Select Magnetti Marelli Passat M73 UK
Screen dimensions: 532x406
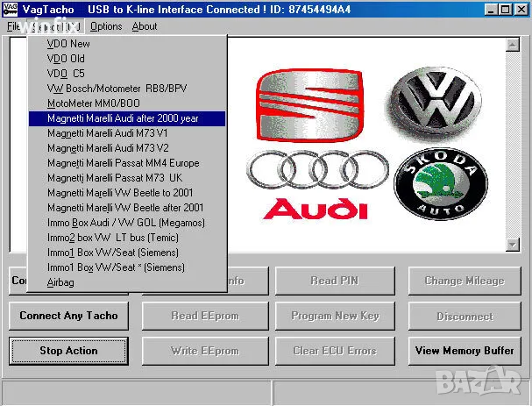[127, 178]
